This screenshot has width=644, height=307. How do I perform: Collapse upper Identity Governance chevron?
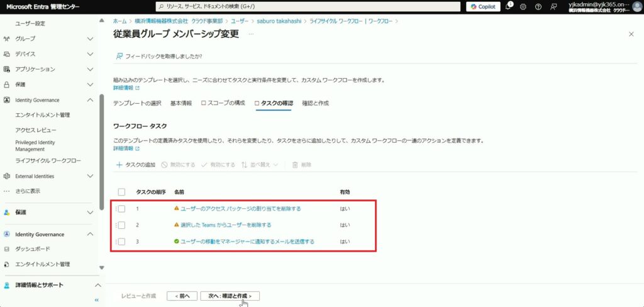[91, 100]
